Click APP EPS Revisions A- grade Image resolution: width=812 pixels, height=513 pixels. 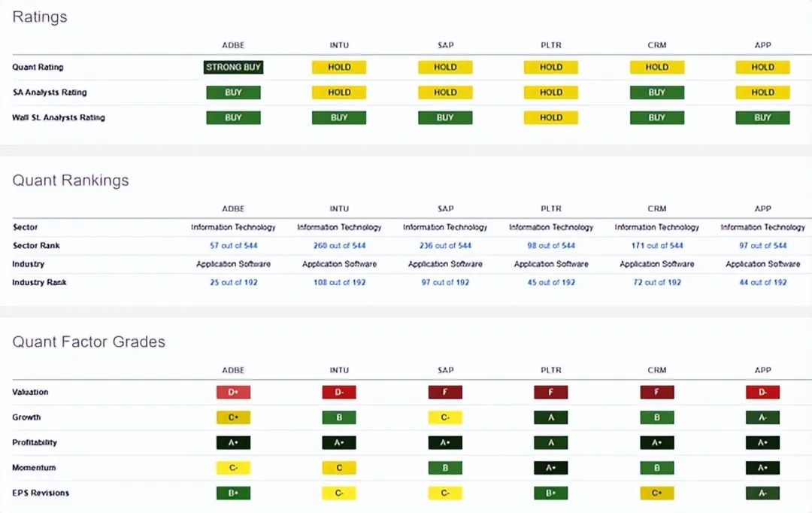tap(763, 493)
